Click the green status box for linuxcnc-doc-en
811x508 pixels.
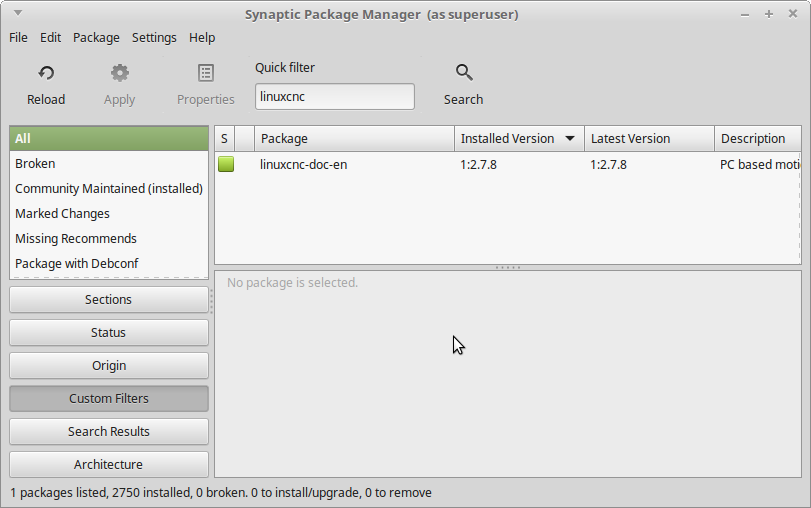click(x=226, y=165)
